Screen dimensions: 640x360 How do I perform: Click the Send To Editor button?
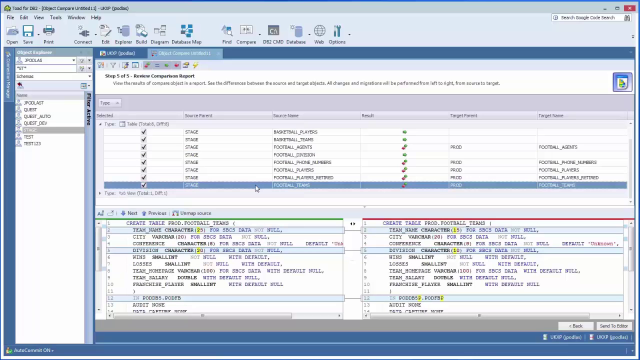point(613,326)
